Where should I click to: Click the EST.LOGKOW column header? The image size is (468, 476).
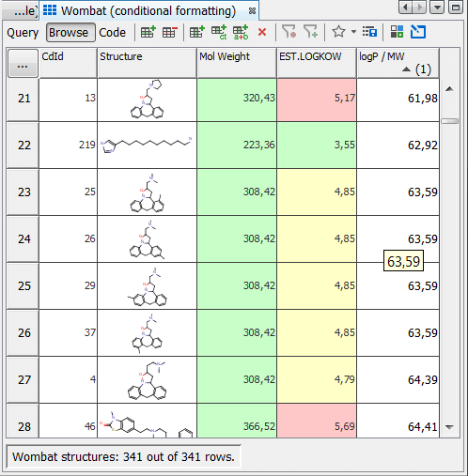pos(317,63)
